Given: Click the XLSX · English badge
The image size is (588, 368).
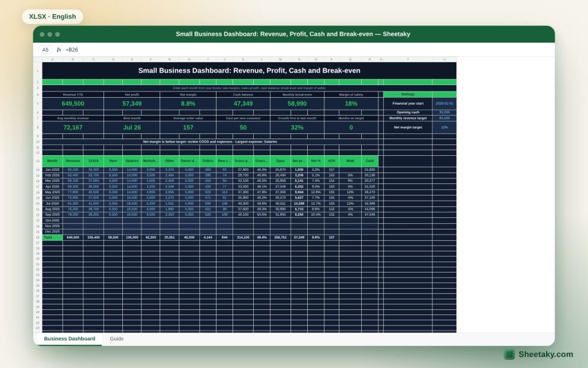Looking at the screenshot, I should point(52,17).
